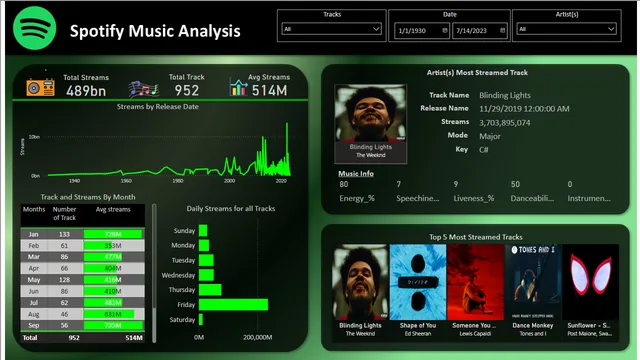Click the Tuesday bar in daily streams

point(206,260)
